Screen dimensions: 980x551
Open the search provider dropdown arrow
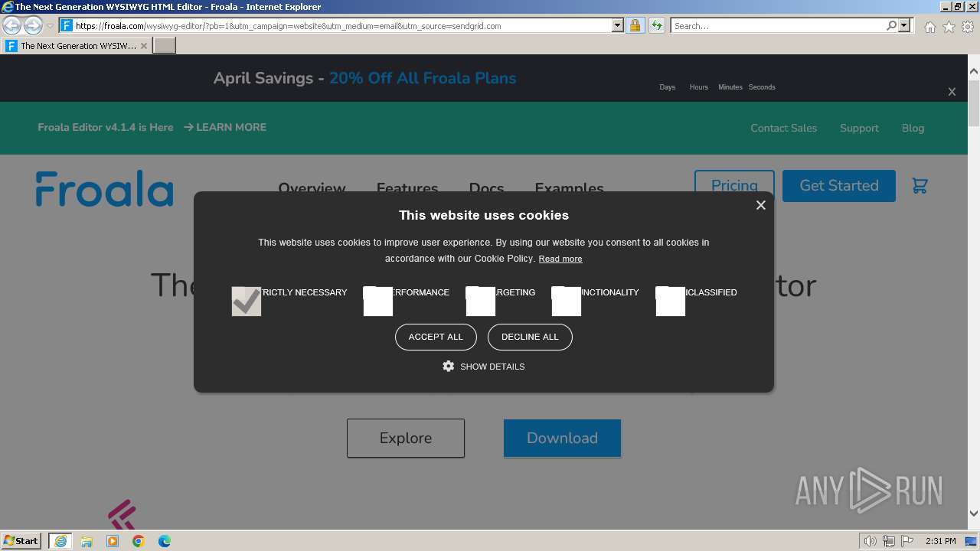click(904, 26)
